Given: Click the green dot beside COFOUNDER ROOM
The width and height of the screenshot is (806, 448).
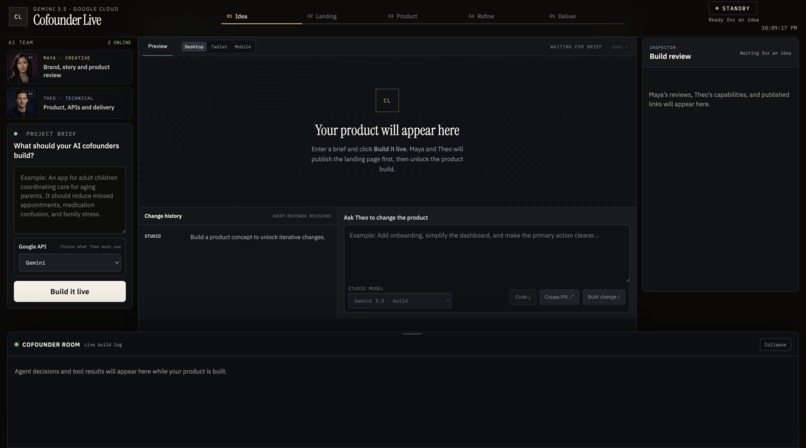Looking at the screenshot, I should pos(16,345).
